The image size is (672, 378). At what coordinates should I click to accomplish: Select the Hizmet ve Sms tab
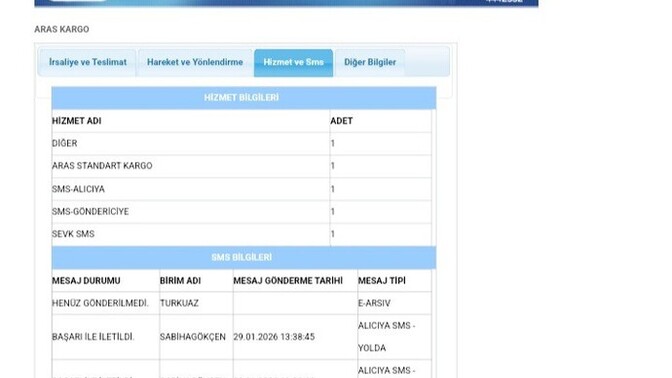tap(293, 63)
